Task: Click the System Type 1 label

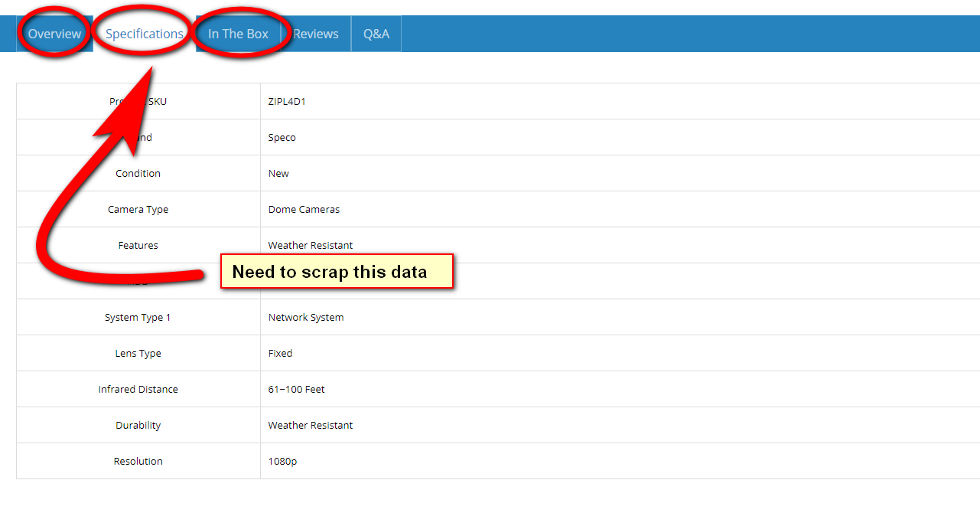Action: pos(138,318)
